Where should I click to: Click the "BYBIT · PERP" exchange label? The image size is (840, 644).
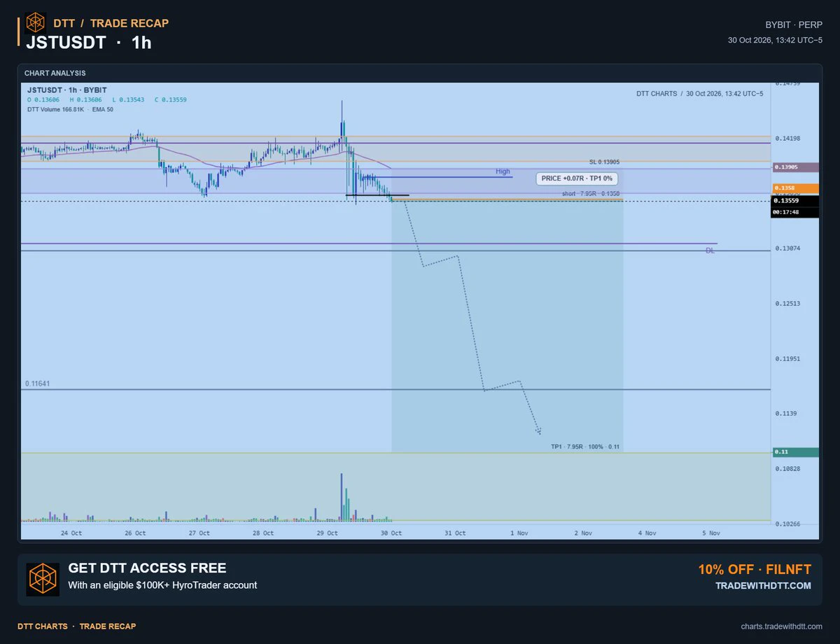coord(794,24)
